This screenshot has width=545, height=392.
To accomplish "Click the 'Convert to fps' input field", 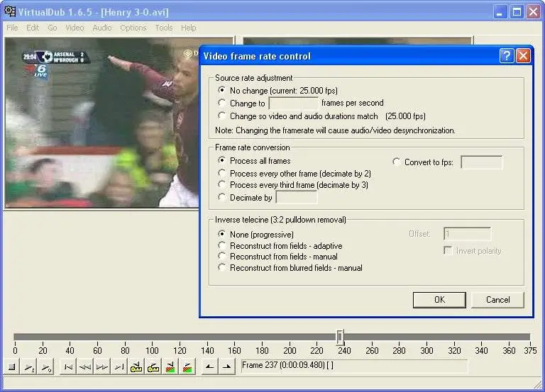I will tap(482, 162).
